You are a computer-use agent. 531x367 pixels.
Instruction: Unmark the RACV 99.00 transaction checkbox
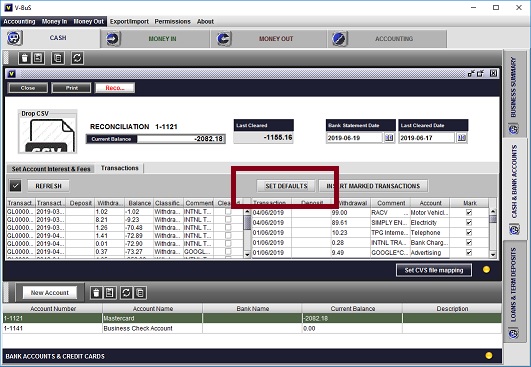469,213
